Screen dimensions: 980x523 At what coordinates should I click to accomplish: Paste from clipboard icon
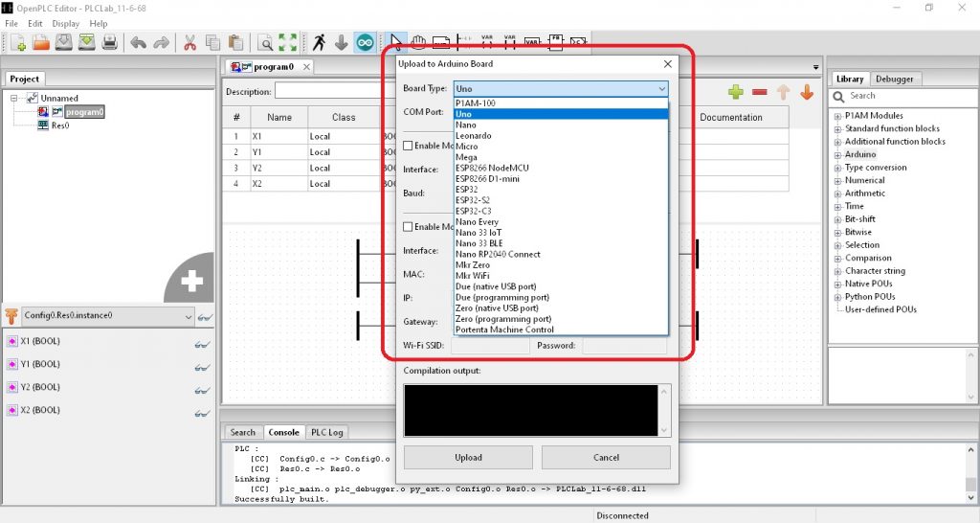click(x=235, y=42)
